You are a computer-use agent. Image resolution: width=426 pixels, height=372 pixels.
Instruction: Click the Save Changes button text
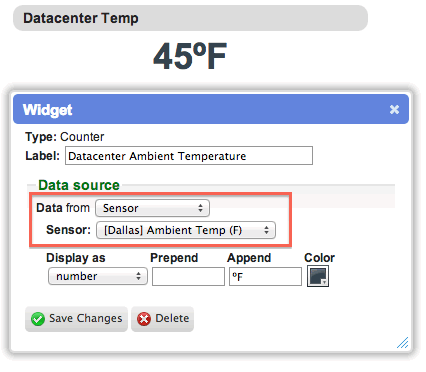[x=86, y=318]
